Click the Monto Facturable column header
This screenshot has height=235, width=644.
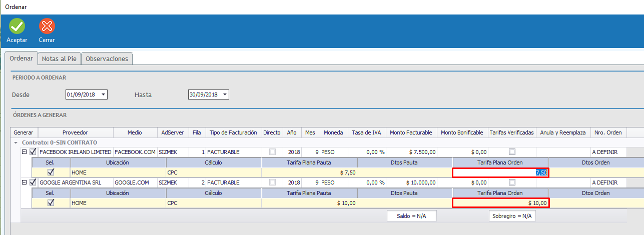[410, 132]
